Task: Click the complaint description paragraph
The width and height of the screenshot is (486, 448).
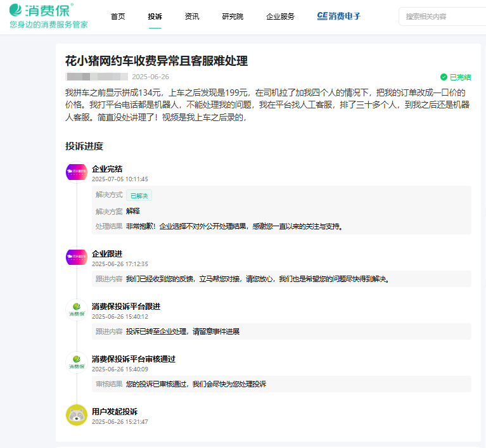Action: pyautogui.click(x=268, y=105)
